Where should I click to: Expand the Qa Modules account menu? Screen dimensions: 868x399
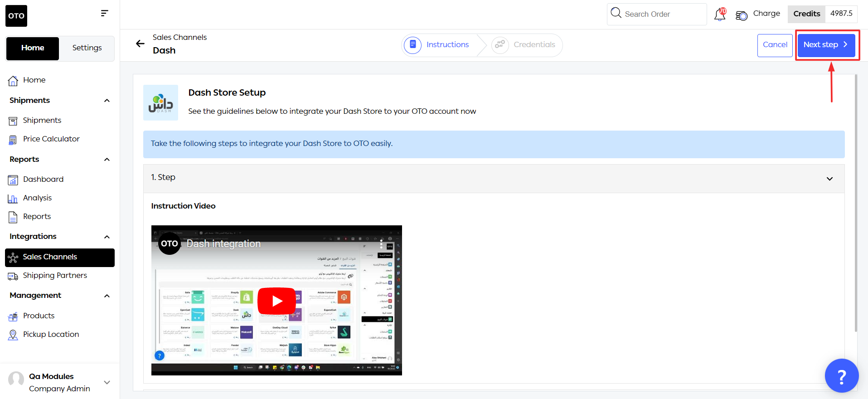point(107,382)
